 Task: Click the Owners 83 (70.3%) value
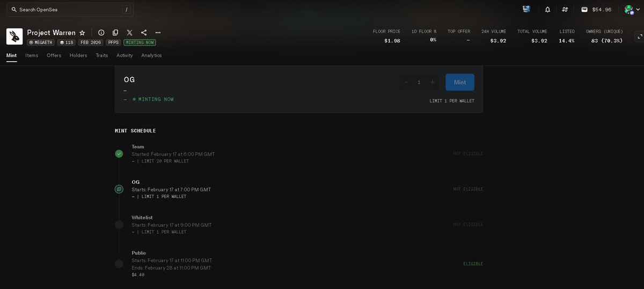click(607, 41)
